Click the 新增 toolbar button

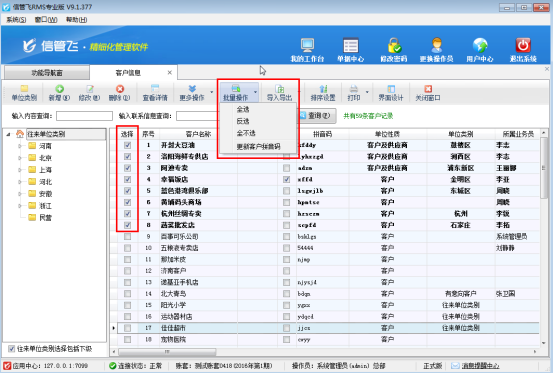pyautogui.click(x=59, y=93)
